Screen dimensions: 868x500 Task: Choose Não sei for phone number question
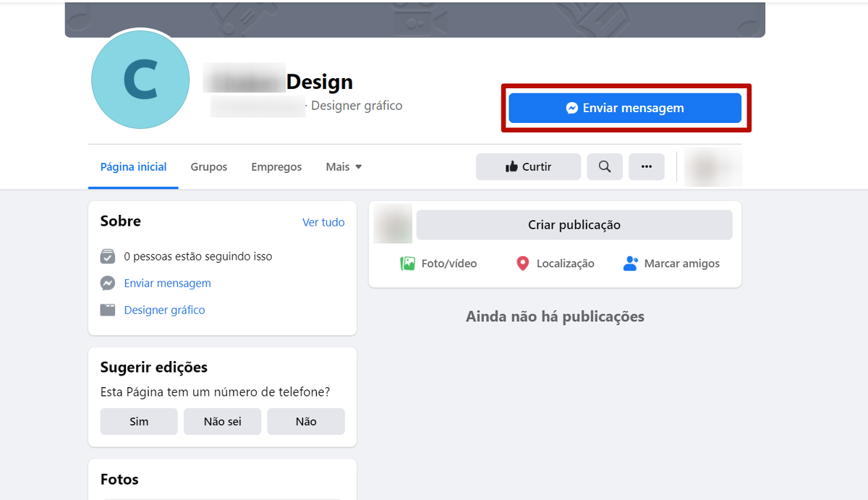(222, 421)
